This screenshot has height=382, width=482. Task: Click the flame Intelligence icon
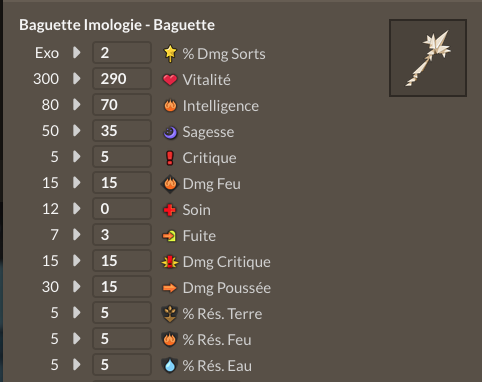click(x=170, y=106)
